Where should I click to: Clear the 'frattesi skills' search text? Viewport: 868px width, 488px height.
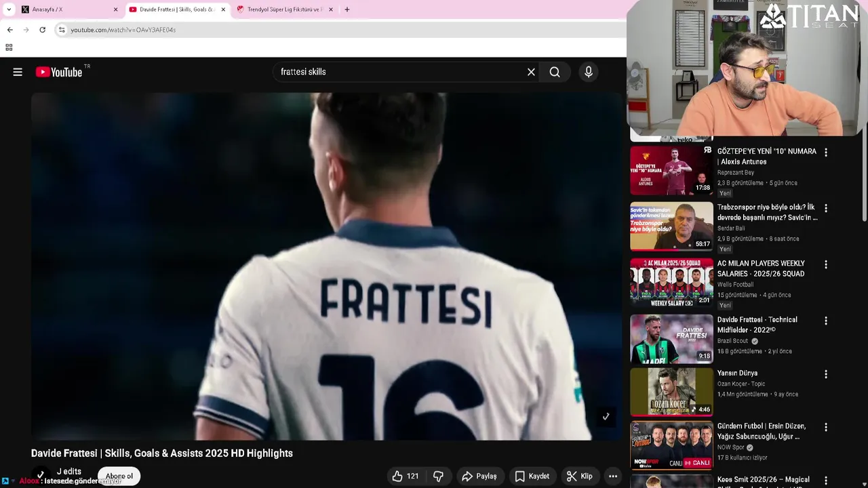click(531, 72)
